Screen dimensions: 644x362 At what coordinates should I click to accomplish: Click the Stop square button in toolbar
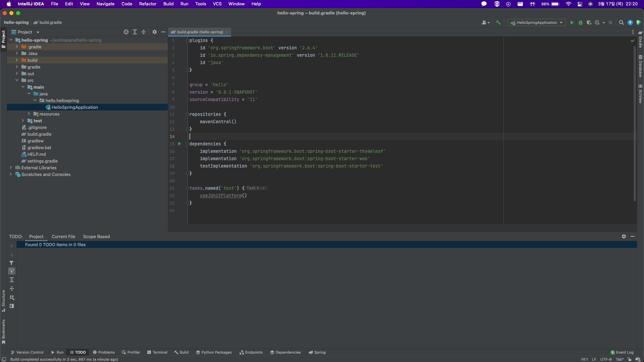pyautogui.click(x=610, y=22)
